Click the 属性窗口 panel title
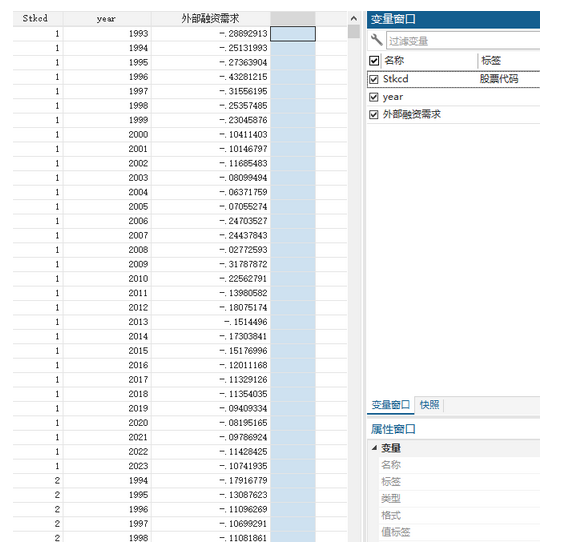Image resolution: width=578 pixels, height=552 pixels. pyautogui.click(x=393, y=429)
